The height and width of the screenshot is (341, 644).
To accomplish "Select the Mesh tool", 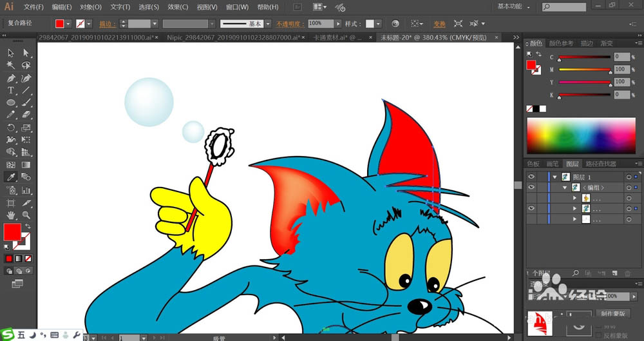I will [x=11, y=165].
